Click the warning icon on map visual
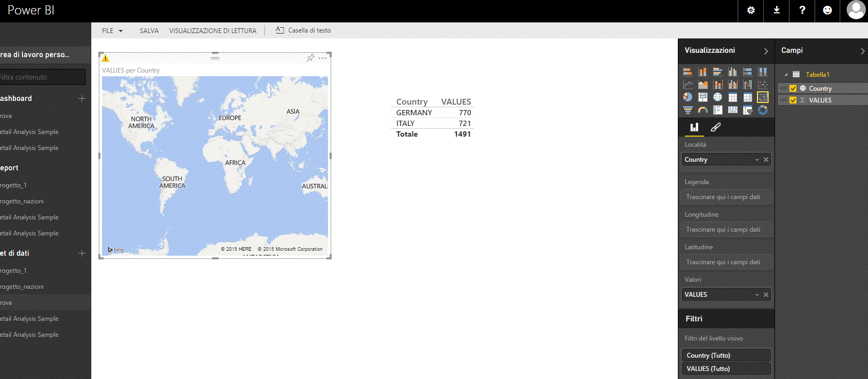Viewport: 868px width, 379px height. point(106,58)
